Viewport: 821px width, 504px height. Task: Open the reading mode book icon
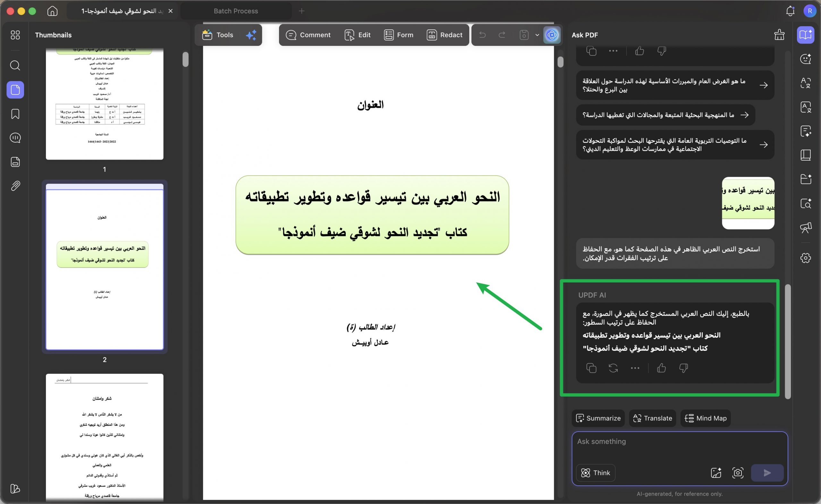click(x=806, y=155)
